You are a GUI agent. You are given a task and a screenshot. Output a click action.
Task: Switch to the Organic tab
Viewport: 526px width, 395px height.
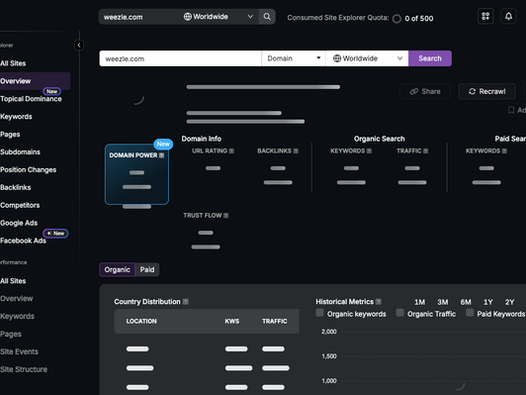pyautogui.click(x=117, y=269)
